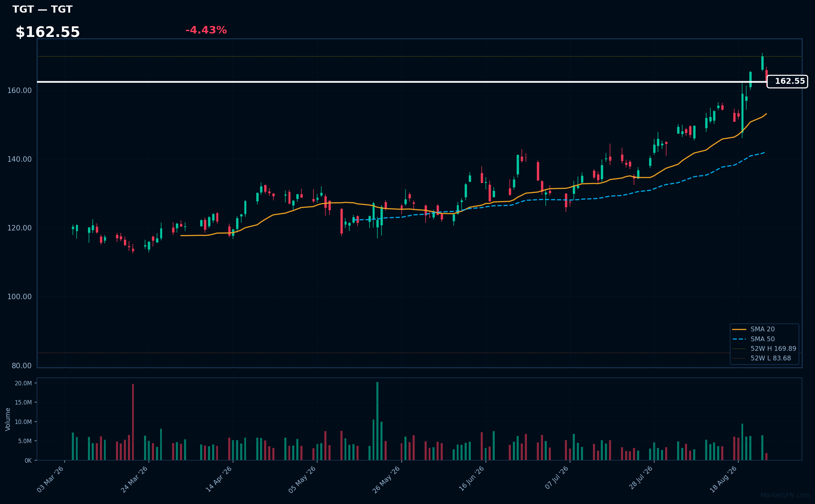The width and height of the screenshot is (815, 504).
Task: Click the 100.00 price axis label
Action: 20,296
